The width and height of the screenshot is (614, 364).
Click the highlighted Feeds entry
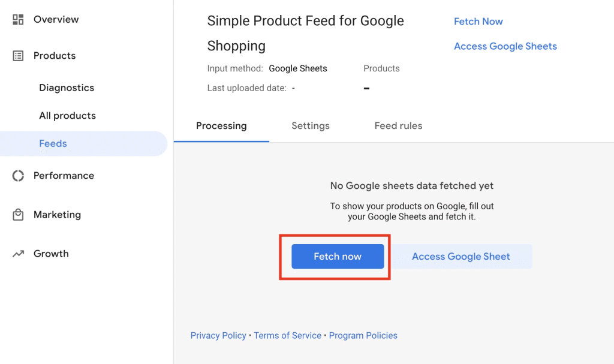pyautogui.click(x=53, y=143)
